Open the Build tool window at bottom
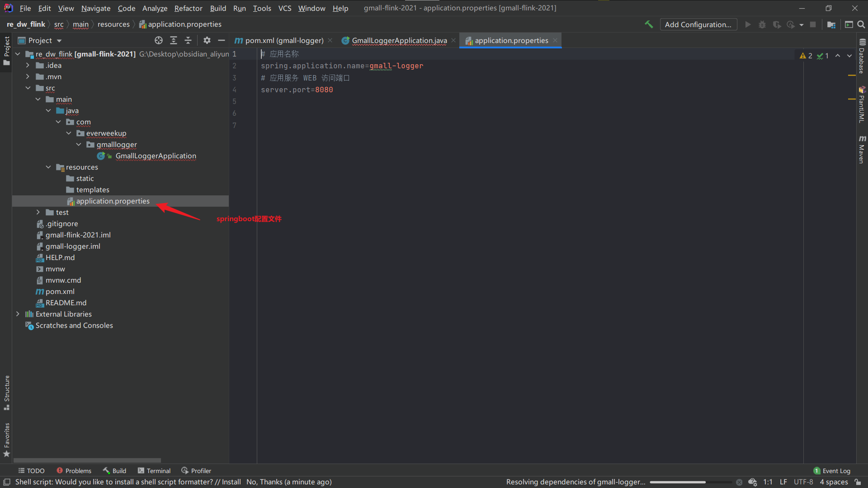The image size is (868, 488). pos(115,471)
